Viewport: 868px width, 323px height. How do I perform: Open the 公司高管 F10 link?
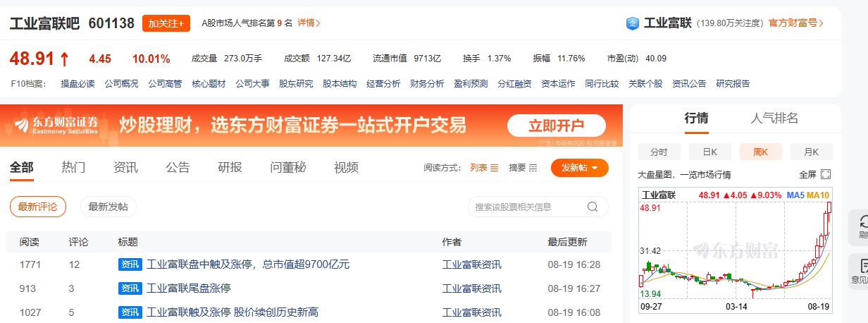[x=165, y=84]
